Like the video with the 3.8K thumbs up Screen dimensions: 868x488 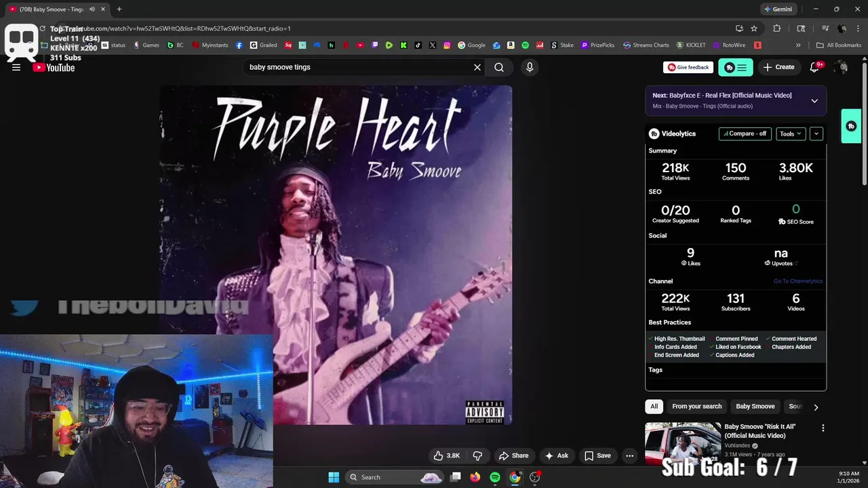coord(447,455)
